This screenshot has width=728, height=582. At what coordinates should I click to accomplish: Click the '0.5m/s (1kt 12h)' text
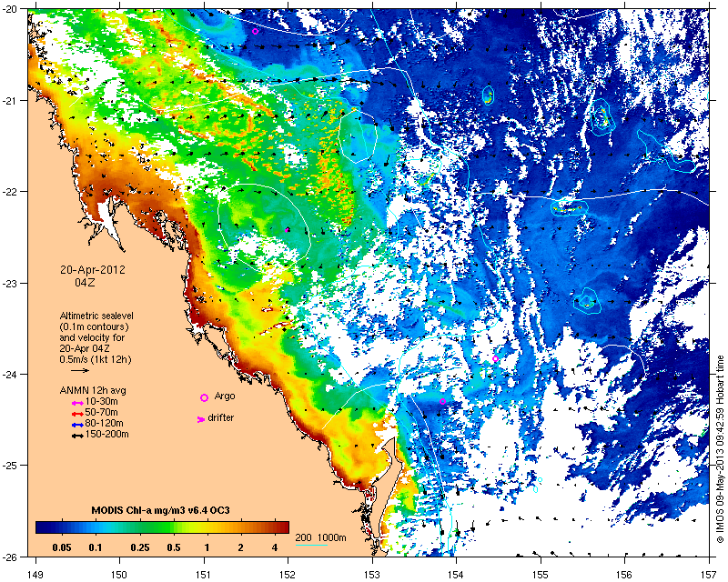click(96, 359)
